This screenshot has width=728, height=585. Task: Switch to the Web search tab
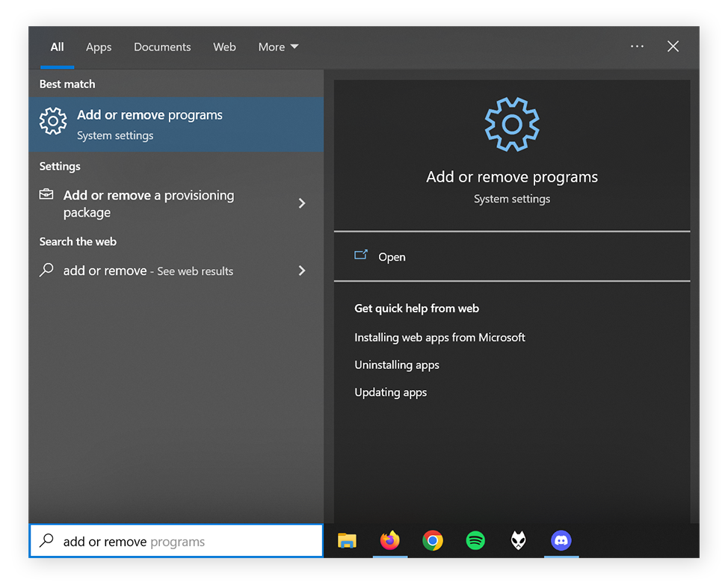(x=224, y=46)
